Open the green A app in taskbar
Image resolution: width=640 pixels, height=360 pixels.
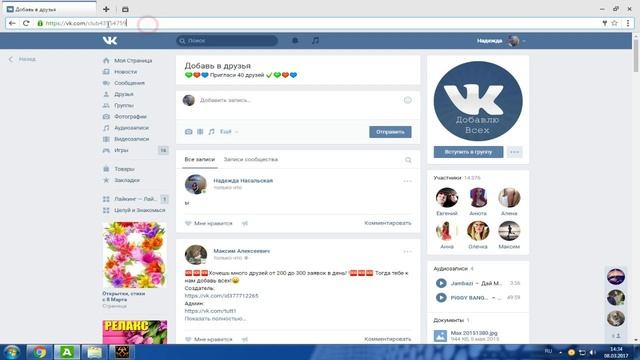click(x=67, y=352)
